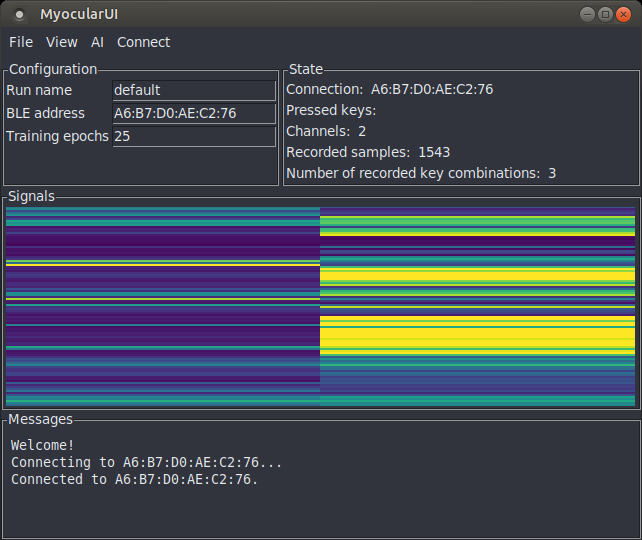This screenshot has height=540, width=642.
Task: Click the Signals group title
Action: (32, 197)
